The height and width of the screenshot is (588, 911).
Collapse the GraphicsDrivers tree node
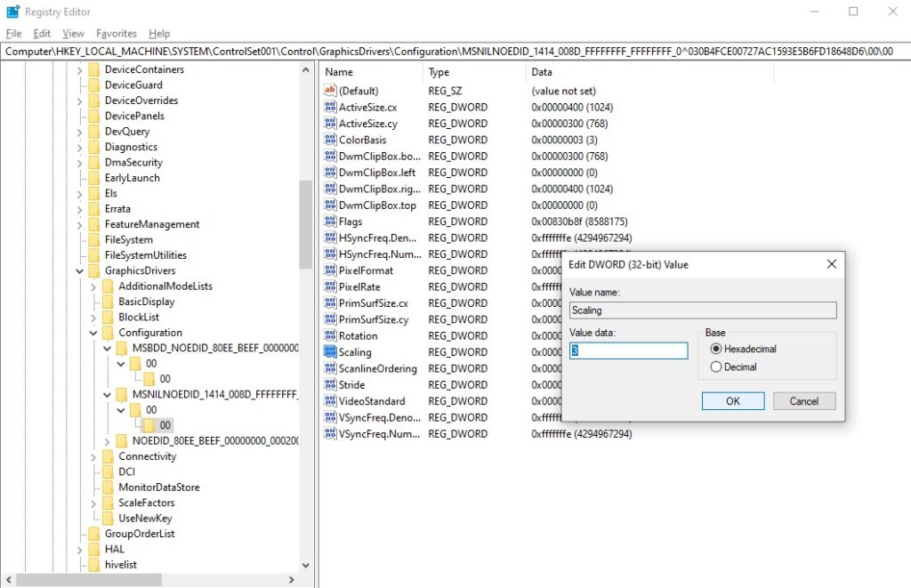(x=79, y=270)
